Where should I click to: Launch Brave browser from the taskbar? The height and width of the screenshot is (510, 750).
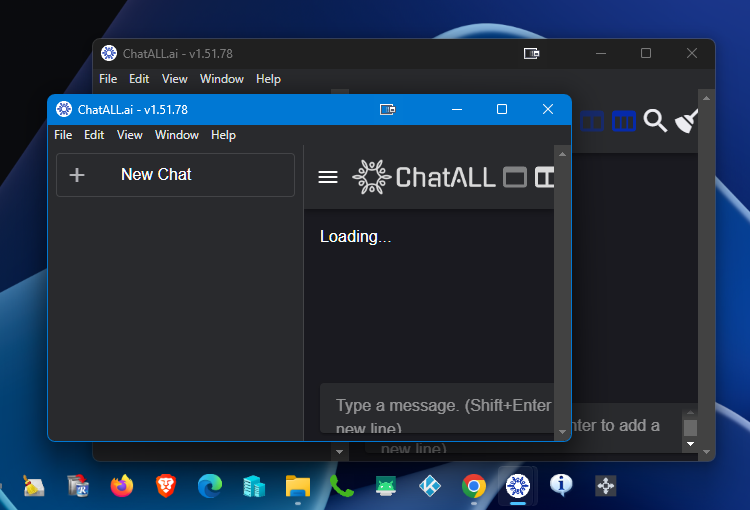point(166,486)
